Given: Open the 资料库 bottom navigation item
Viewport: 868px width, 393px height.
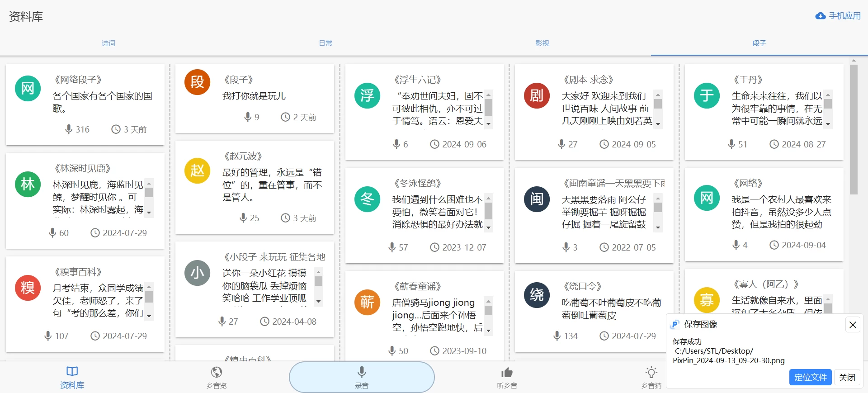Looking at the screenshot, I should point(72,378).
